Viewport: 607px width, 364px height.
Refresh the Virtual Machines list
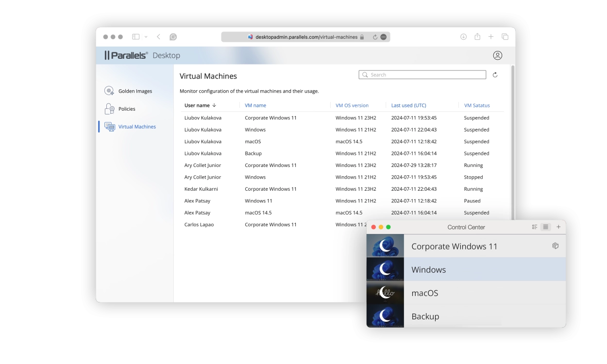495,75
